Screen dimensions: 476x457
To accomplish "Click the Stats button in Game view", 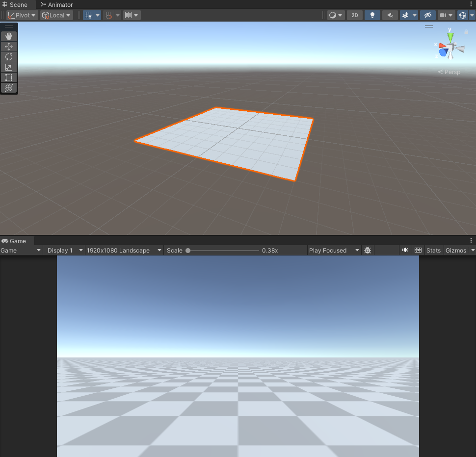I will coord(433,250).
